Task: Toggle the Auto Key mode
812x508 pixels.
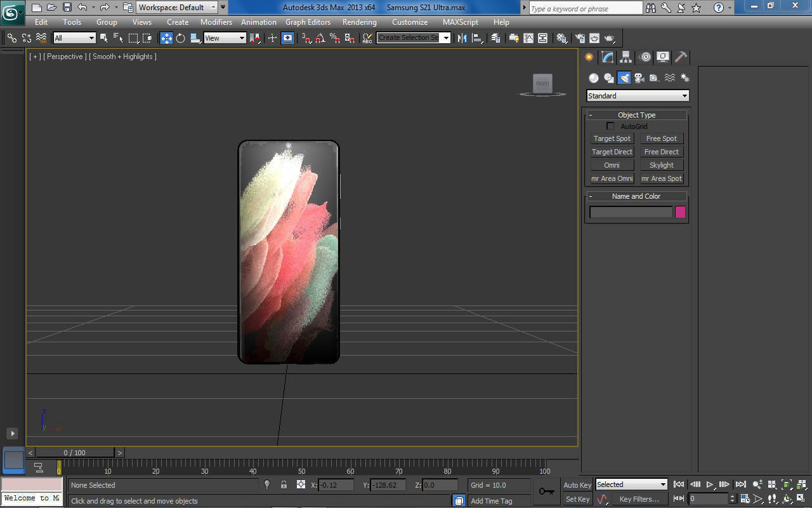Action: click(577, 485)
